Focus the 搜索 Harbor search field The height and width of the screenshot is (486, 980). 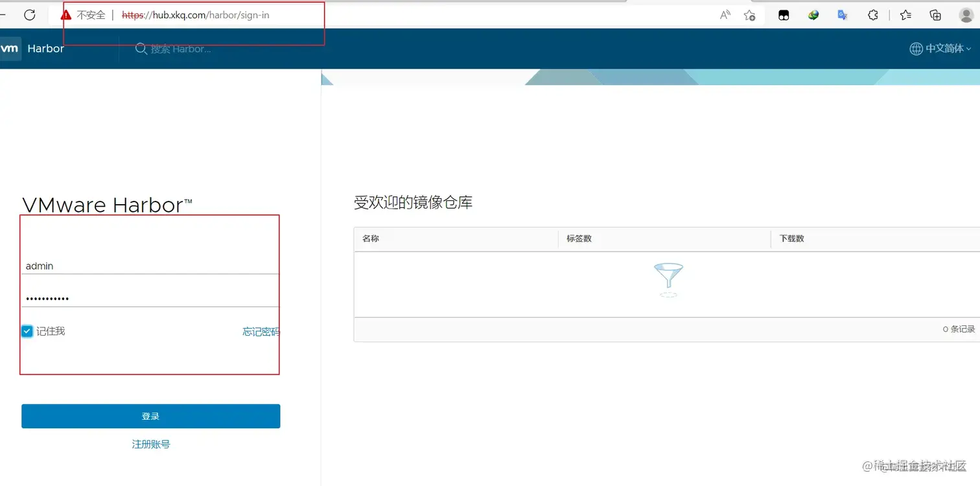pos(181,49)
